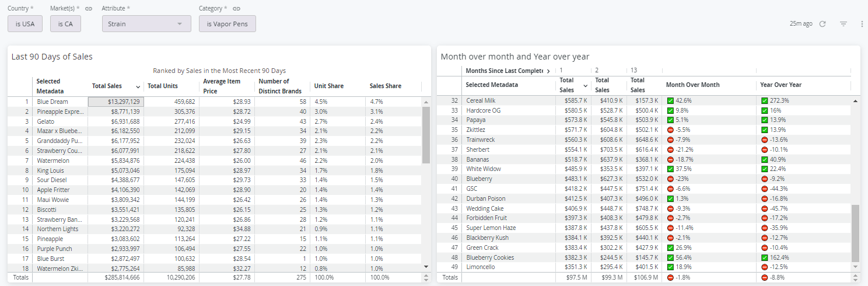Click the right table vertical scrollbar thumb

coord(855,233)
